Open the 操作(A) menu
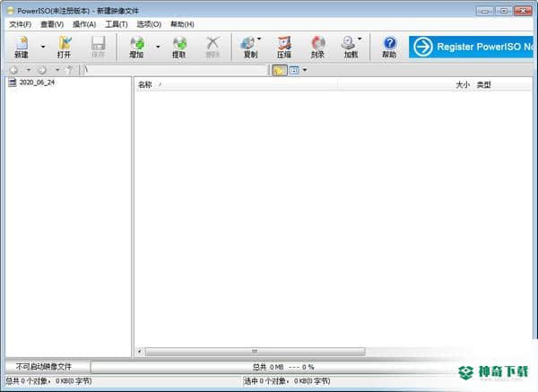Viewport: 538px width, 392px height. (84, 24)
